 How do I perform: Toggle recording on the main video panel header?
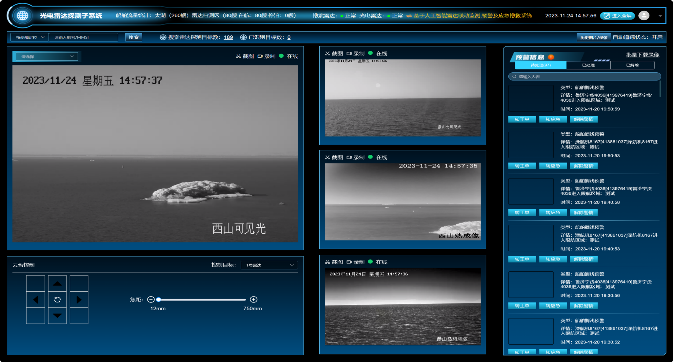click(x=266, y=56)
